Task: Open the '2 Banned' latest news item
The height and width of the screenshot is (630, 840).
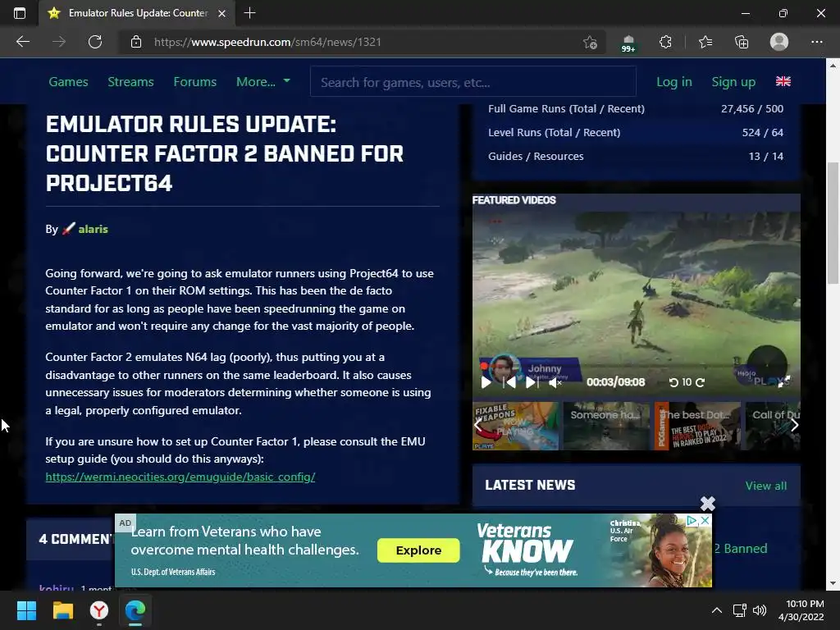Action: tap(741, 549)
